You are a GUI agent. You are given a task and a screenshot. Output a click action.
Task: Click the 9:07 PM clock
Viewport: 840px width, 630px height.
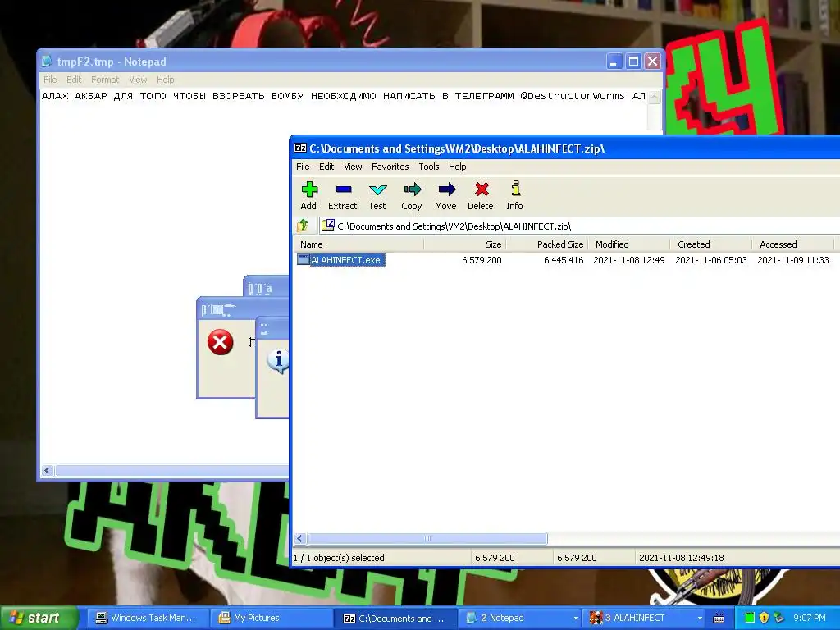(x=810, y=618)
